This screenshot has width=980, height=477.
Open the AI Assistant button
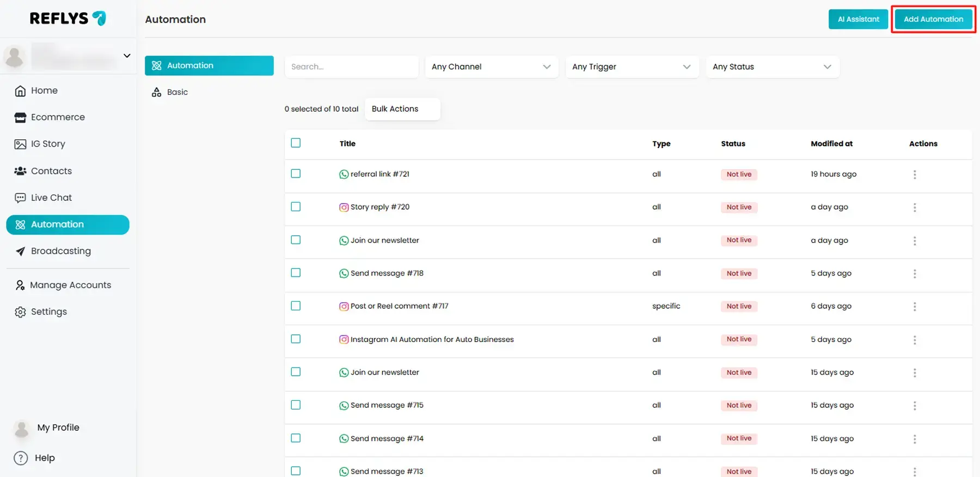(858, 19)
